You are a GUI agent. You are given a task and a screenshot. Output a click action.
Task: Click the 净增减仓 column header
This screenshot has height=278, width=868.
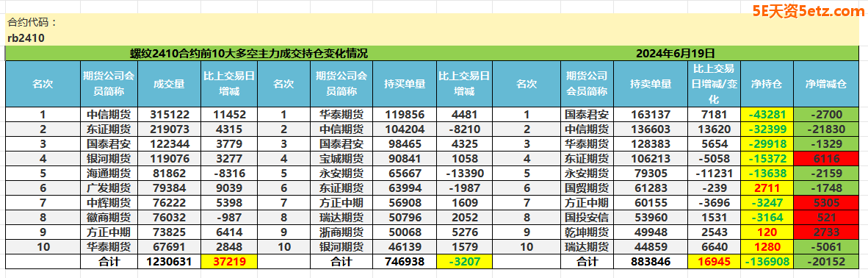[826, 84]
